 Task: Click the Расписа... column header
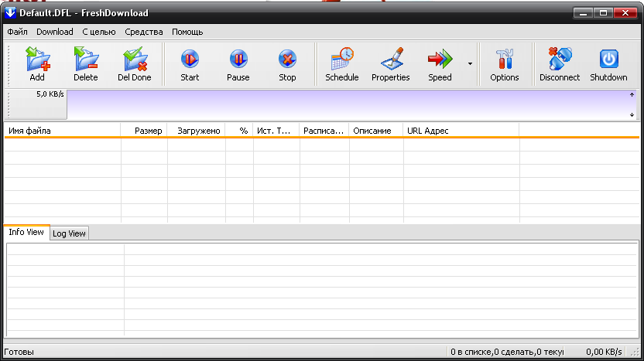324,131
